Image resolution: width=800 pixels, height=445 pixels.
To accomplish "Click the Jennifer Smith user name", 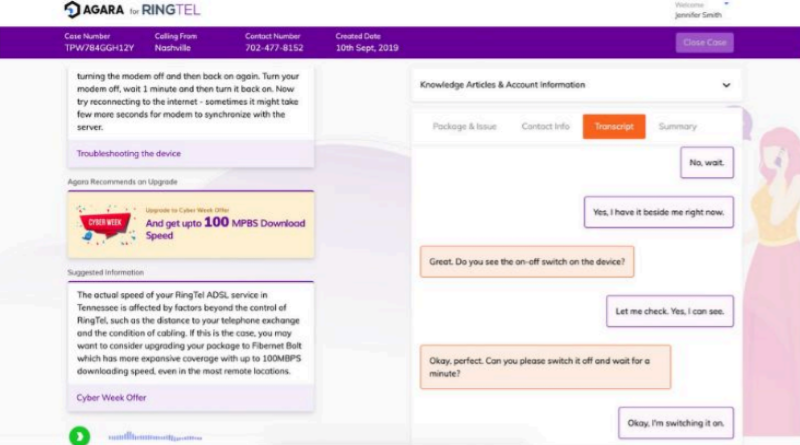I will (698, 15).
